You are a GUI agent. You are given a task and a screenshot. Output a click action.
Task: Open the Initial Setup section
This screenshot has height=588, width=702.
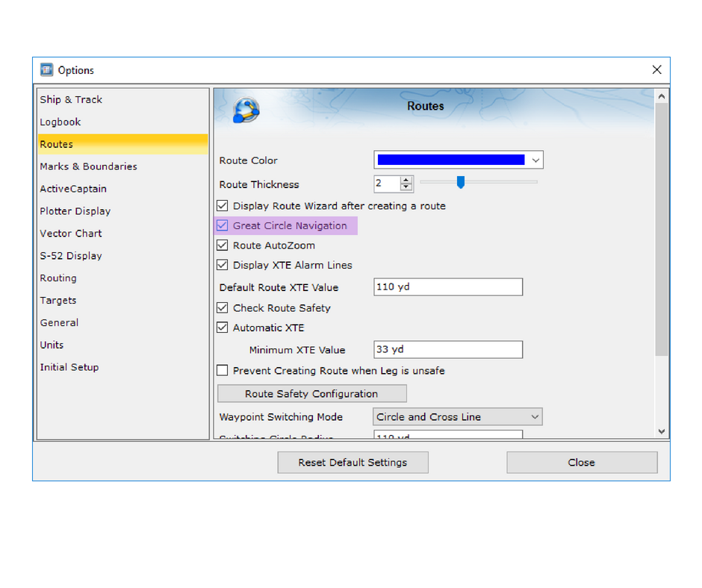point(69,367)
